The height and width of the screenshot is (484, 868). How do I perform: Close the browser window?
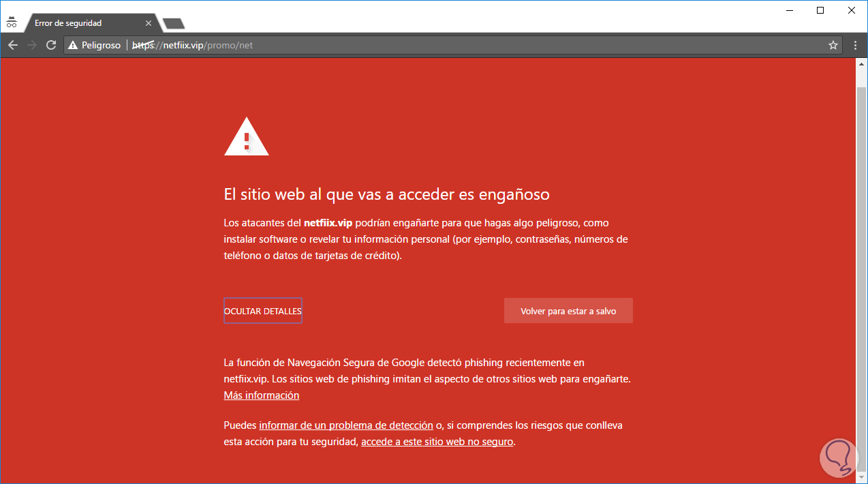(x=852, y=10)
